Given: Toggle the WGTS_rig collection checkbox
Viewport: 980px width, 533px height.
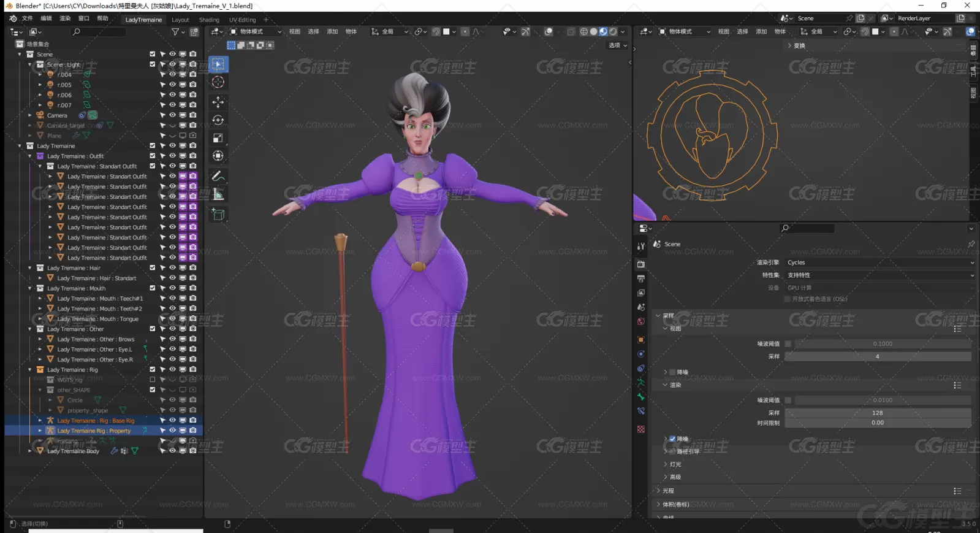Looking at the screenshot, I should [153, 380].
